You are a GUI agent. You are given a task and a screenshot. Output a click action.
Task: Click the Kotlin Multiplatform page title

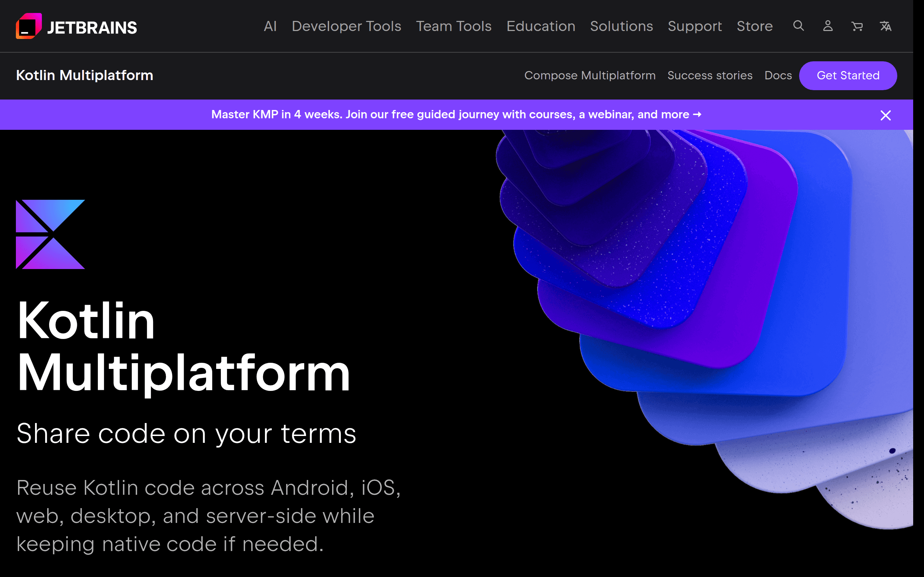tap(84, 75)
